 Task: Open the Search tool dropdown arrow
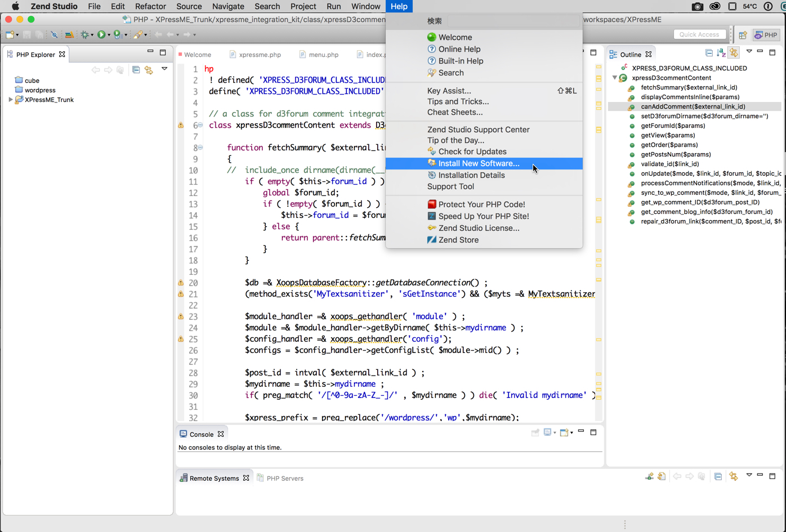pos(145,35)
